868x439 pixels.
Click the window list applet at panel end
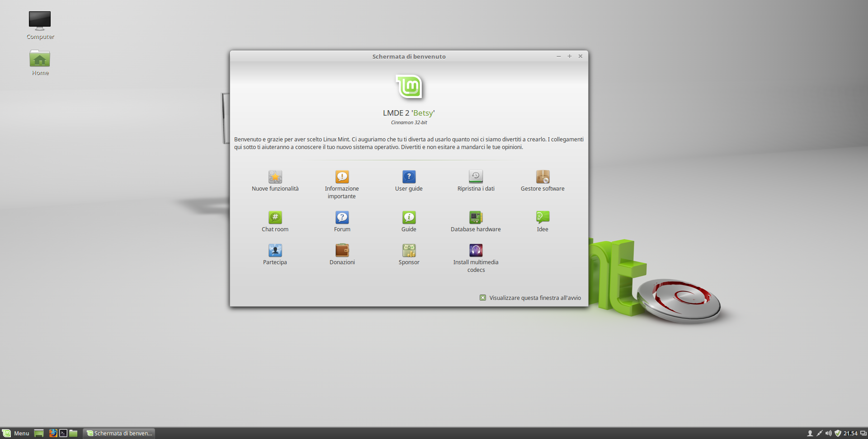coord(863,433)
